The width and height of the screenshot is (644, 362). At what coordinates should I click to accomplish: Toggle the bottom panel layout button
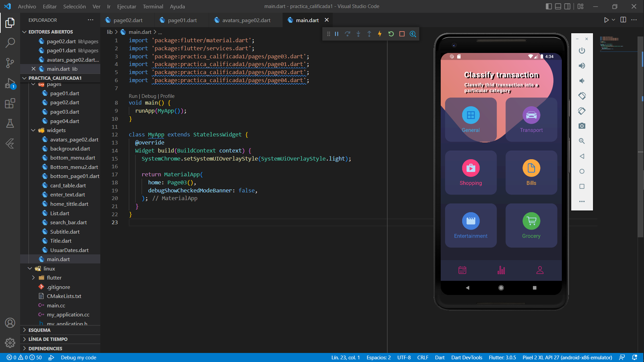click(x=558, y=6)
